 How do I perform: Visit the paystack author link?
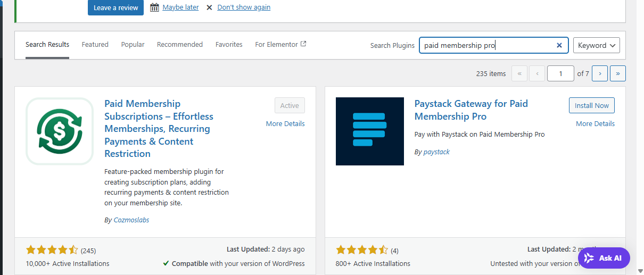tap(436, 152)
